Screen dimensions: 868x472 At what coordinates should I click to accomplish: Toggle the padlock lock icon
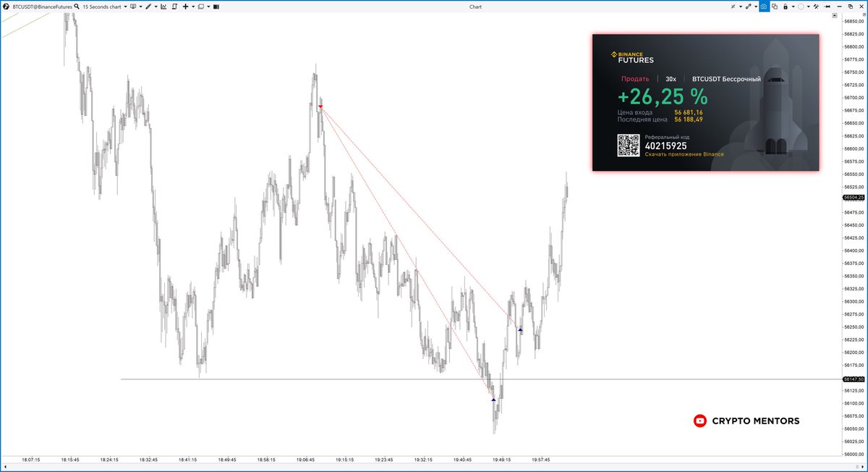pyautogui.click(x=786, y=7)
